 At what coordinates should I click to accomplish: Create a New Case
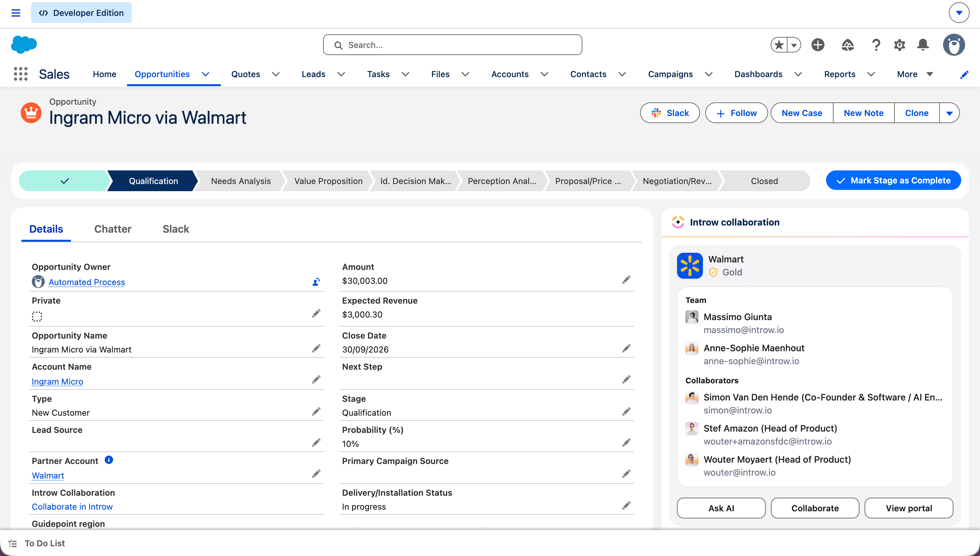click(x=802, y=113)
